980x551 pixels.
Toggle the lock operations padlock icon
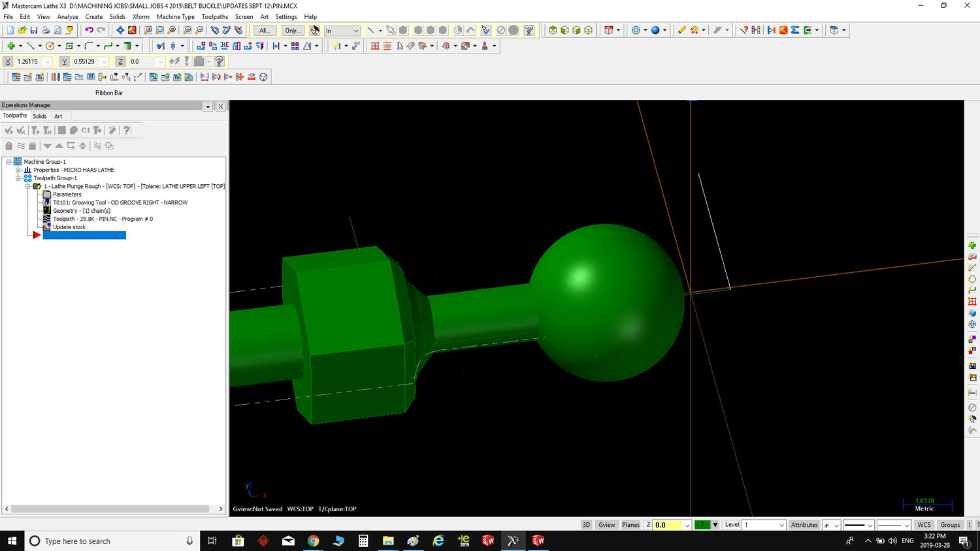coord(9,146)
